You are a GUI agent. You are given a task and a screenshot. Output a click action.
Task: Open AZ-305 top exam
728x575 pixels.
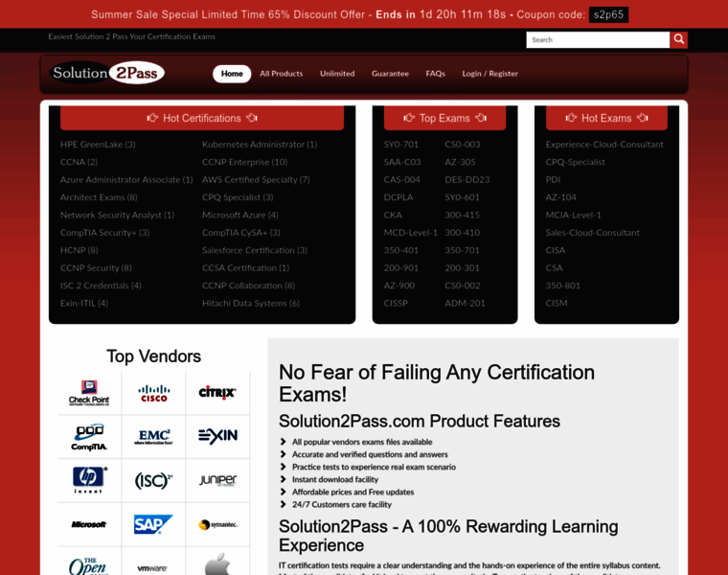(x=460, y=162)
